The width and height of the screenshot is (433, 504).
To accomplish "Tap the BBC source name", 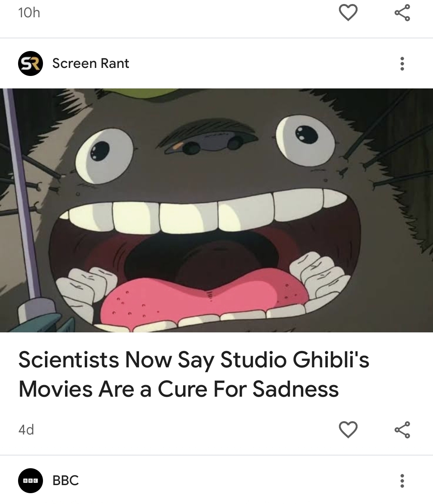I will tap(65, 480).
